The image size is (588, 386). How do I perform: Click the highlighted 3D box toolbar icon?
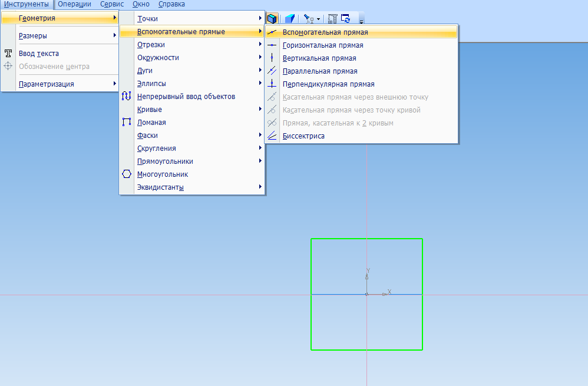tap(272, 18)
